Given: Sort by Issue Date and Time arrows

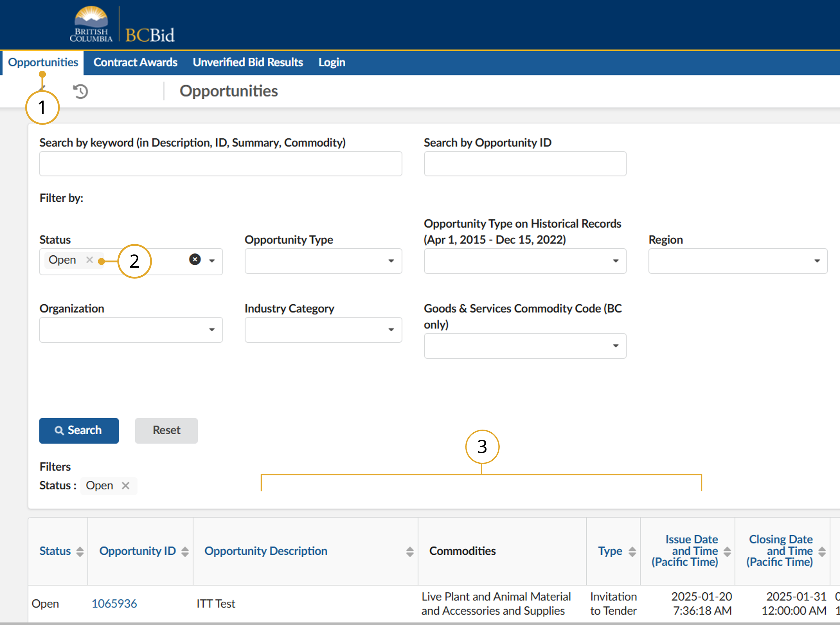Looking at the screenshot, I should [727, 552].
